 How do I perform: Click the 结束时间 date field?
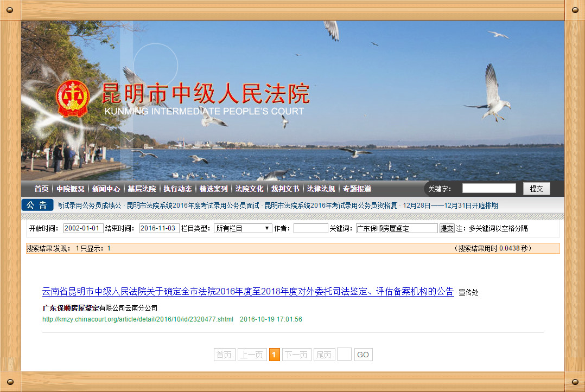click(159, 228)
